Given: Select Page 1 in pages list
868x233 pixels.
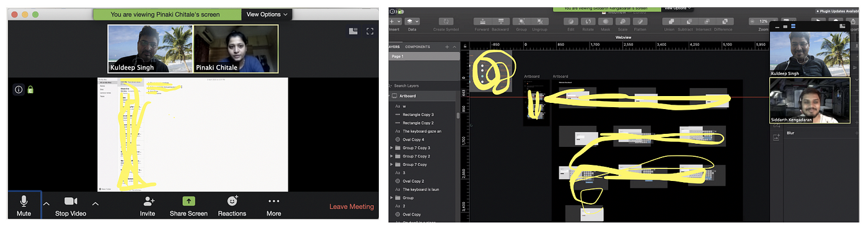Looking at the screenshot, I should (x=424, y=56).
